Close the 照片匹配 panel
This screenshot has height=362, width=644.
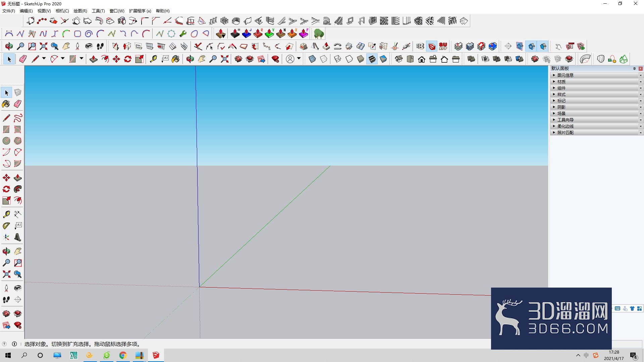tap(641, 133)
